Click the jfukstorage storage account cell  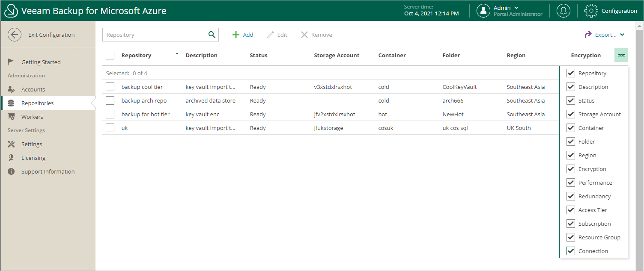click(x=328, y=128)
